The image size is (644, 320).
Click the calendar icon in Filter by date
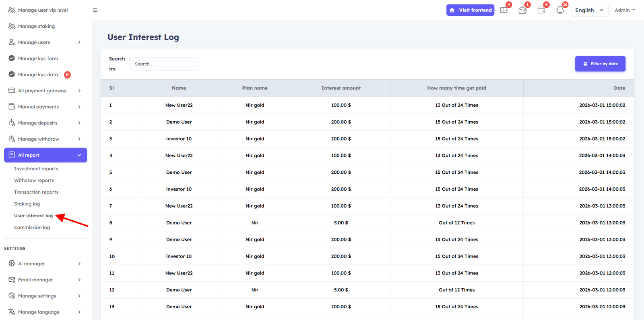point(585,64)
